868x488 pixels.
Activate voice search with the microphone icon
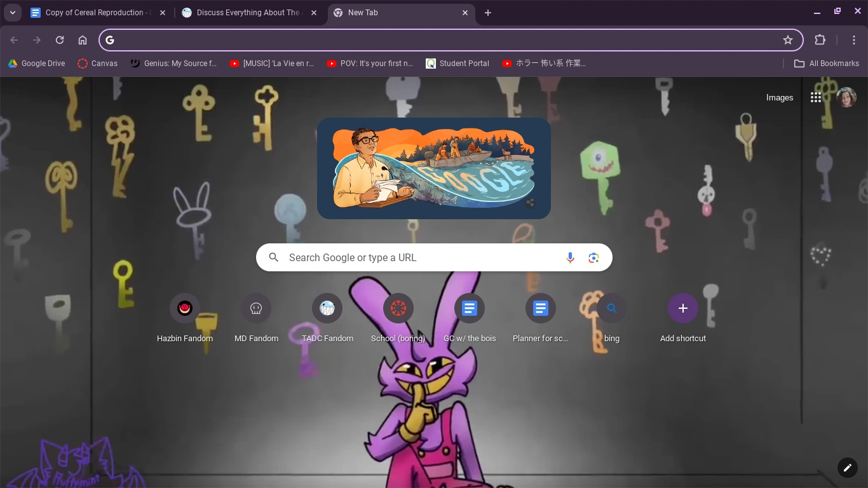570,257
